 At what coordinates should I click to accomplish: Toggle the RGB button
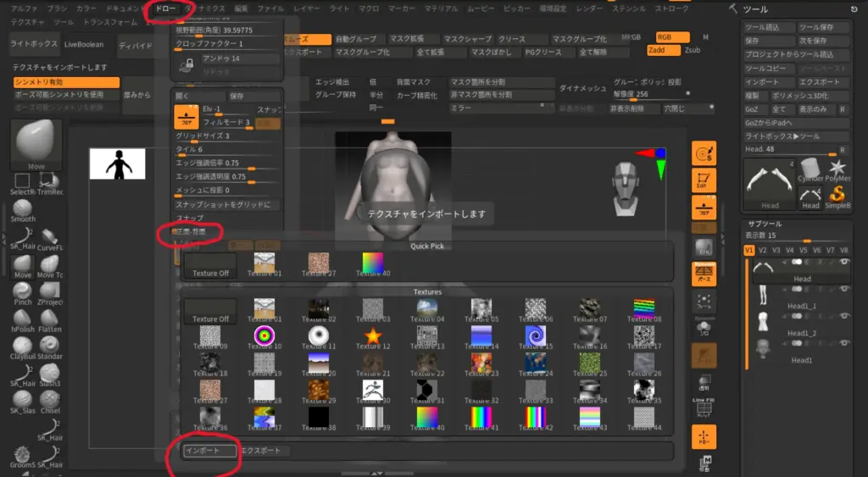[x=672, y=37]
